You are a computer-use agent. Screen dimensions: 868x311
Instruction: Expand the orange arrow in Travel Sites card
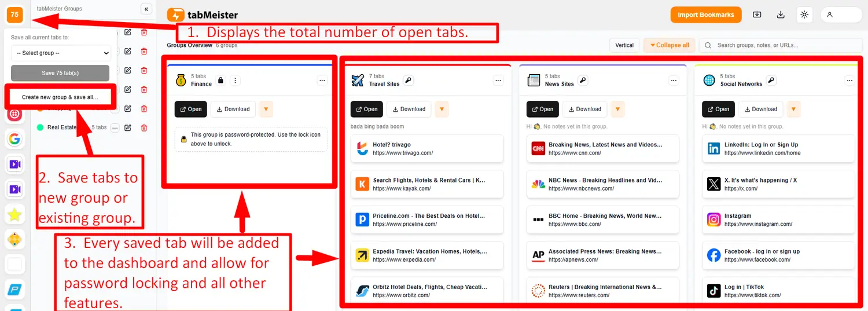click(442, 109)
